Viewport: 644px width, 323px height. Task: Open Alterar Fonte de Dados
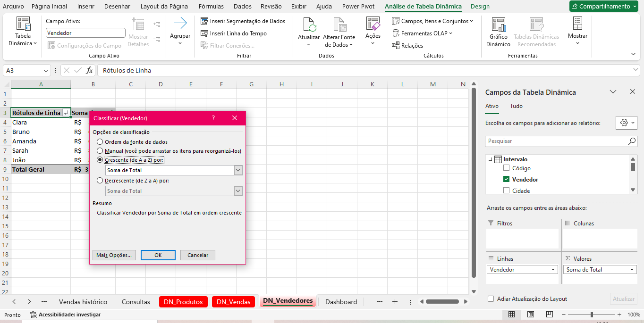pos(339,32)
